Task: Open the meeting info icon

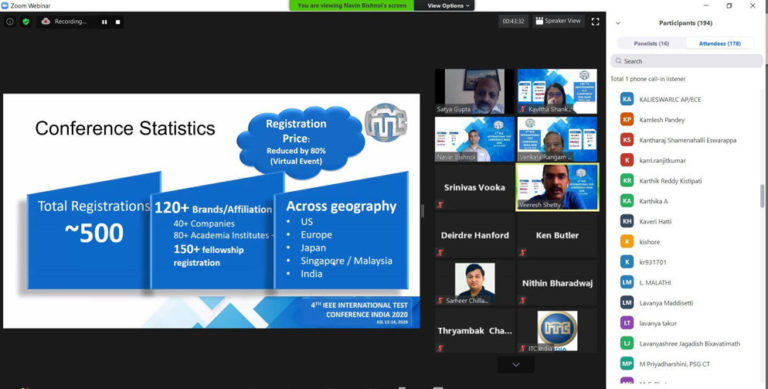Action: coord(10,22)
